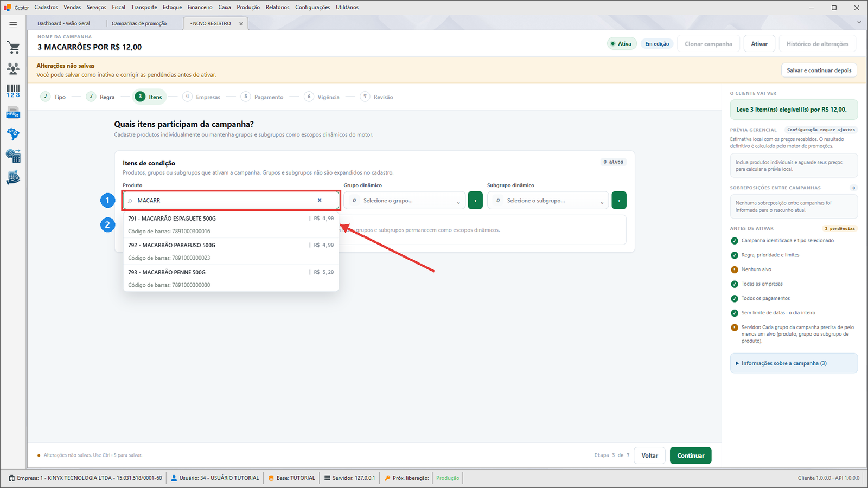Open the NF-e Brazil map icon
Image resolution: width=868 pixels, height=488 pixels.
click(x=13, y=134)
